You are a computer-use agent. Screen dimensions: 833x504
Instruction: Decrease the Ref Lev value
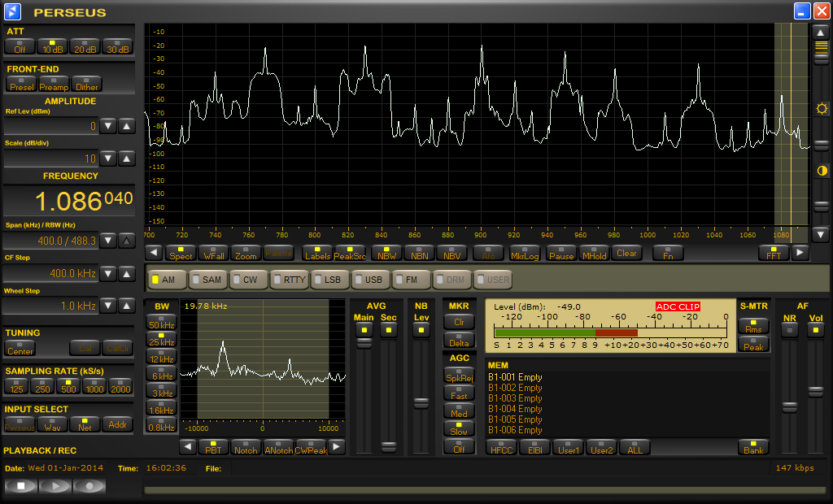pyautogui.click(x=108, y=126)
